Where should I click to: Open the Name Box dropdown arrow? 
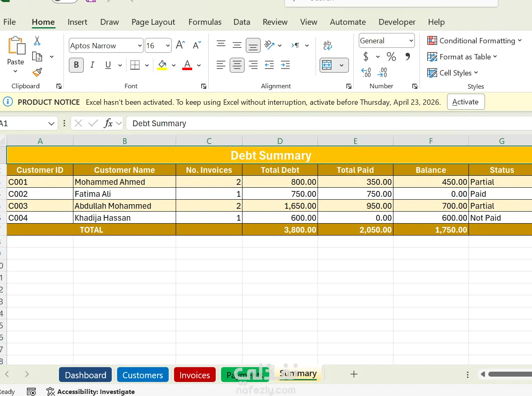(51, 123)
